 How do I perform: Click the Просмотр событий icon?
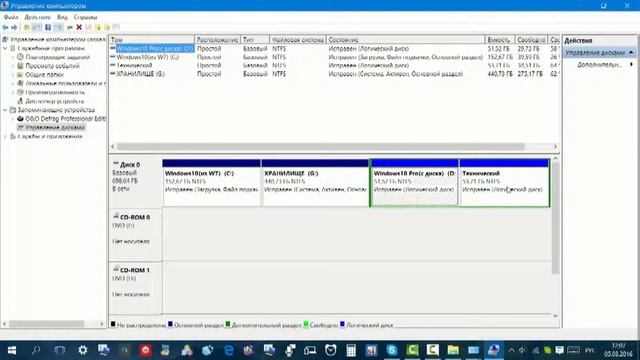pyautogui.click(x=20, y=66)
